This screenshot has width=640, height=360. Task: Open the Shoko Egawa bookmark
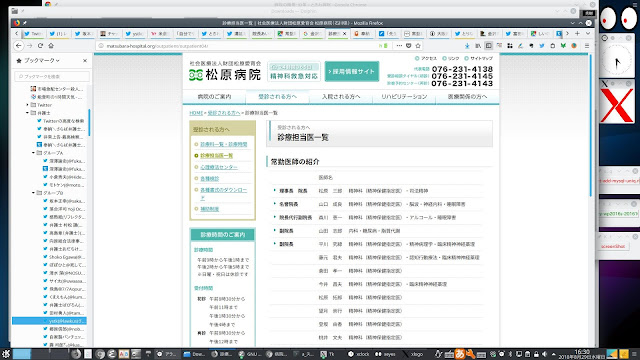(64, 257)
